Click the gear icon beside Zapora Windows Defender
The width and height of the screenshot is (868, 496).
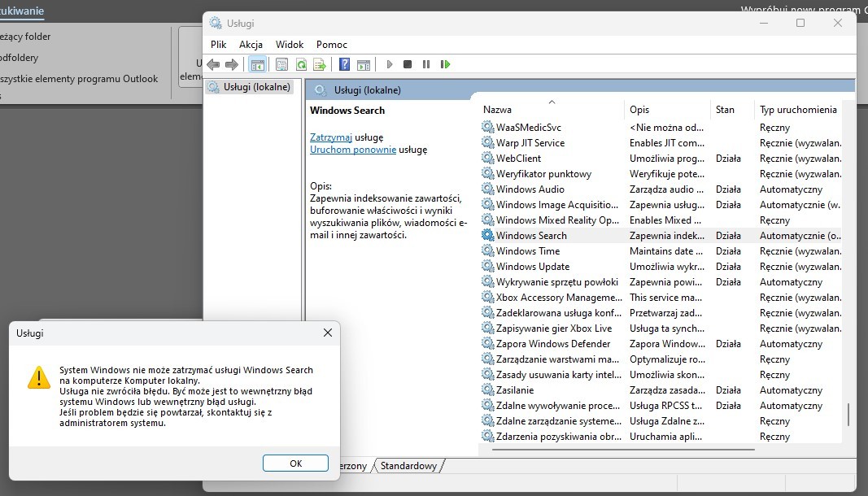(x=488, y=343)
